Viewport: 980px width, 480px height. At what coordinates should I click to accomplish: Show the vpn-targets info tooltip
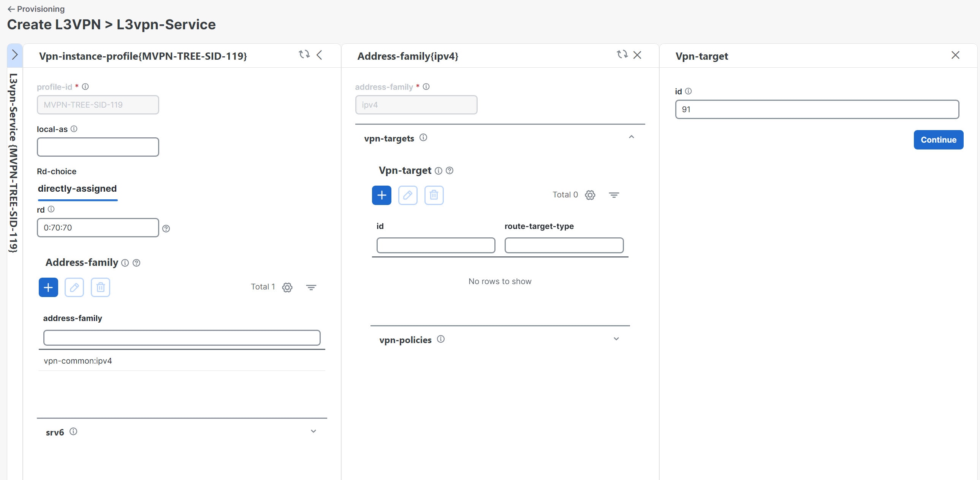[423, 138]
